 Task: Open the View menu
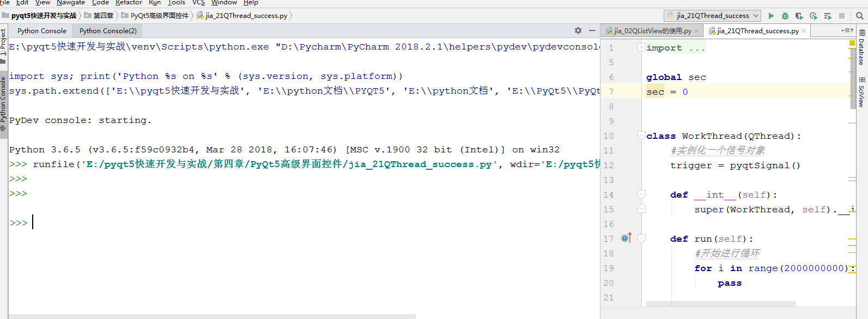(x=43, y=3)
